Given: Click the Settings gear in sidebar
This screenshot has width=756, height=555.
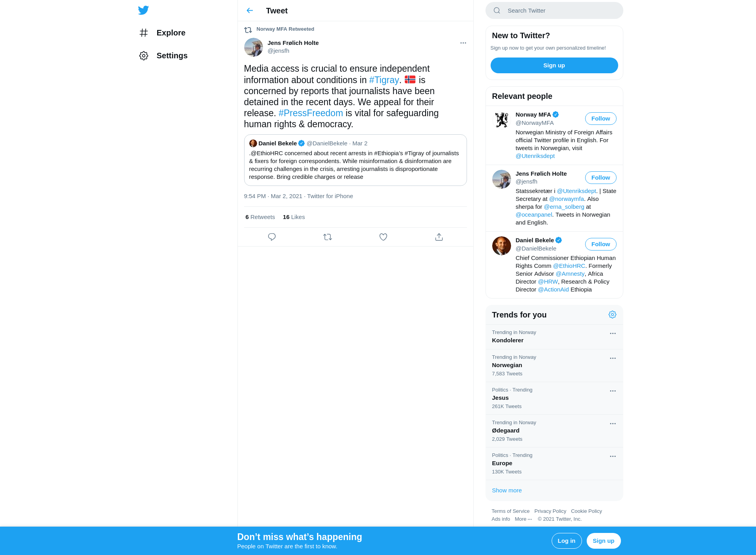Looking at the screenshot, I should pyautogui.click(x=144, y=56).
